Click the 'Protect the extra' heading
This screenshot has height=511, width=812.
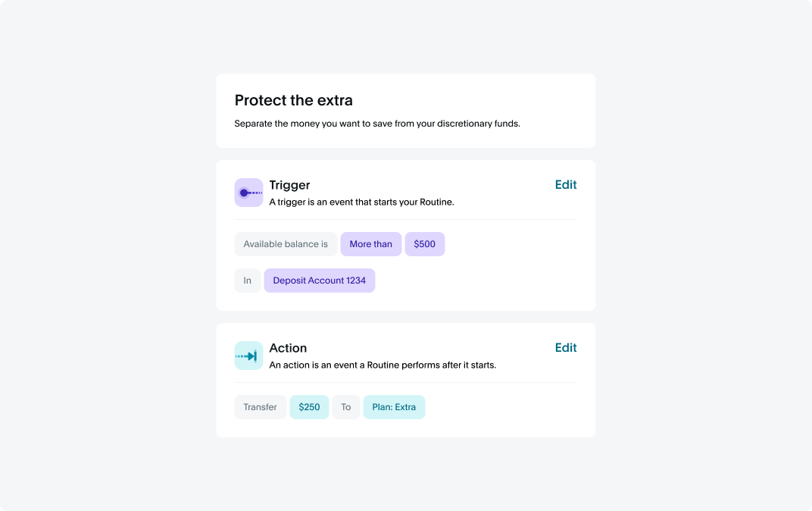[x=294, y=100]
